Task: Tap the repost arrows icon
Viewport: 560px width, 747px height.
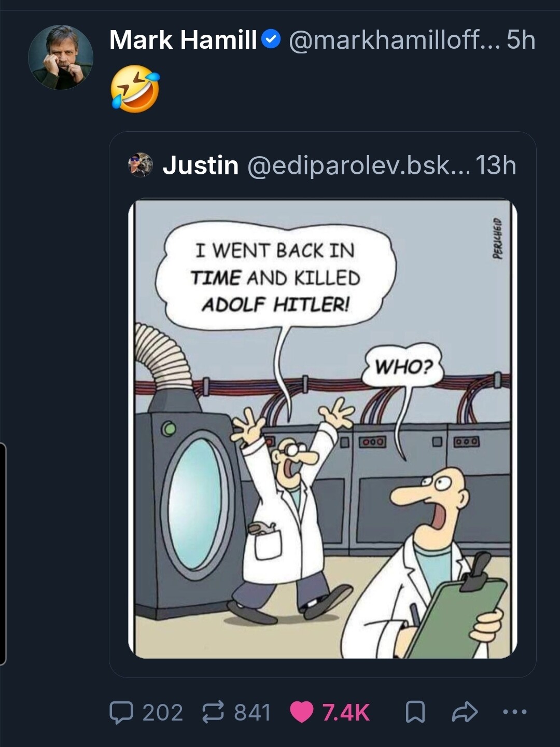Action: pyautogui.click(x=214, y=712)
